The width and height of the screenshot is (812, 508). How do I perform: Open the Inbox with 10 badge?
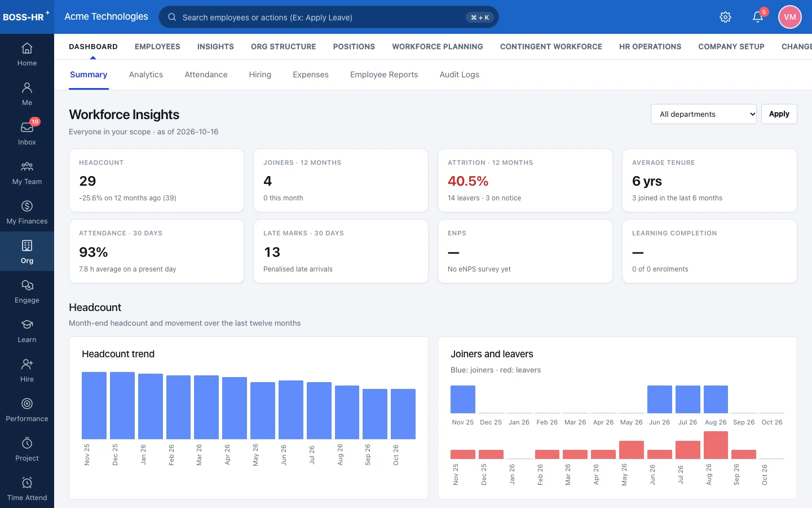[x=27, y=134]
